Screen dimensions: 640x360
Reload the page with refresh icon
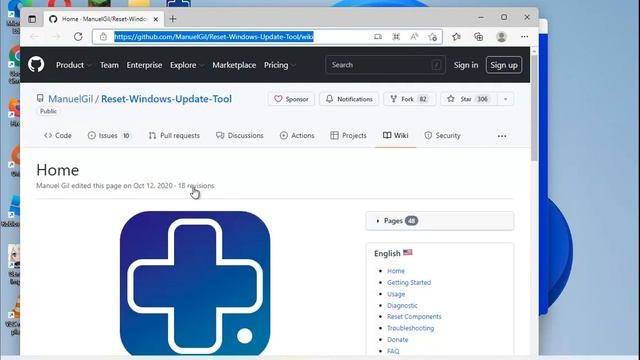78,37
